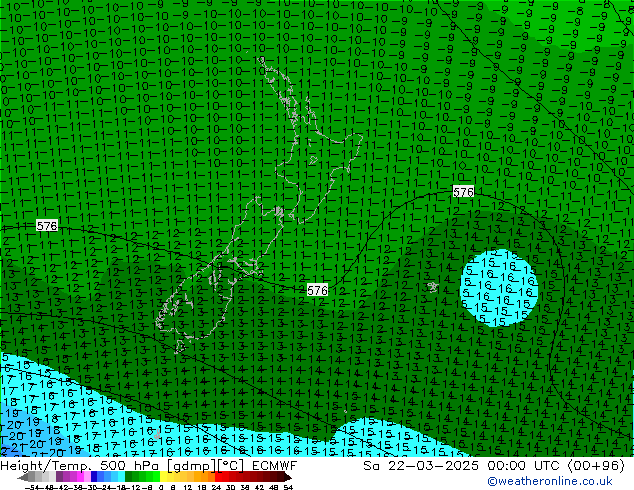Click the '-54' value on the legend scale
The width and height of the screenshot is (634, 490).
pyautogui.click(x=34, y=487)
